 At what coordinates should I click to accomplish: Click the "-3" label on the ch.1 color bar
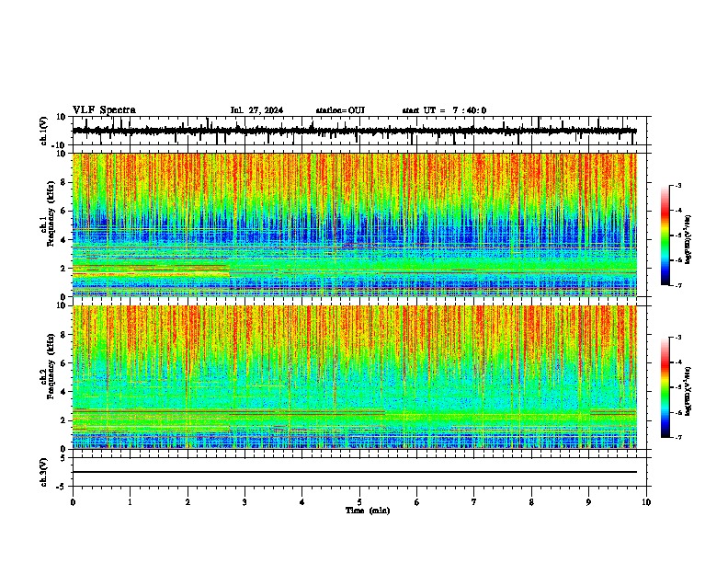[x=678, y=185]
